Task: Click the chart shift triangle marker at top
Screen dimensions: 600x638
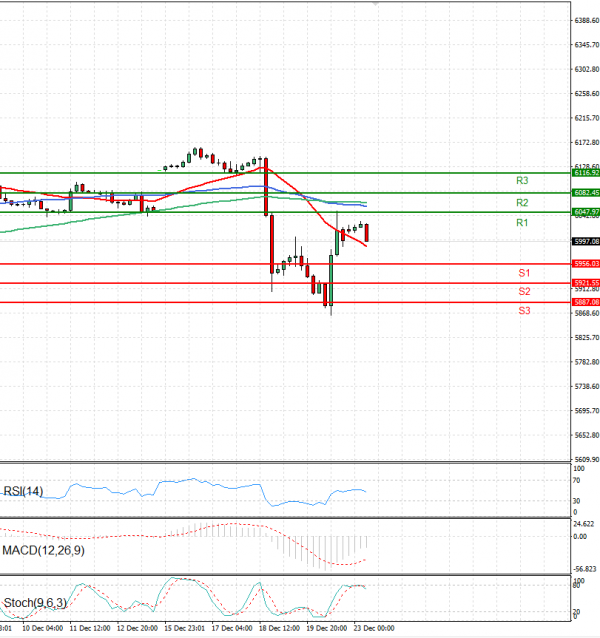Action: (375, 4)
